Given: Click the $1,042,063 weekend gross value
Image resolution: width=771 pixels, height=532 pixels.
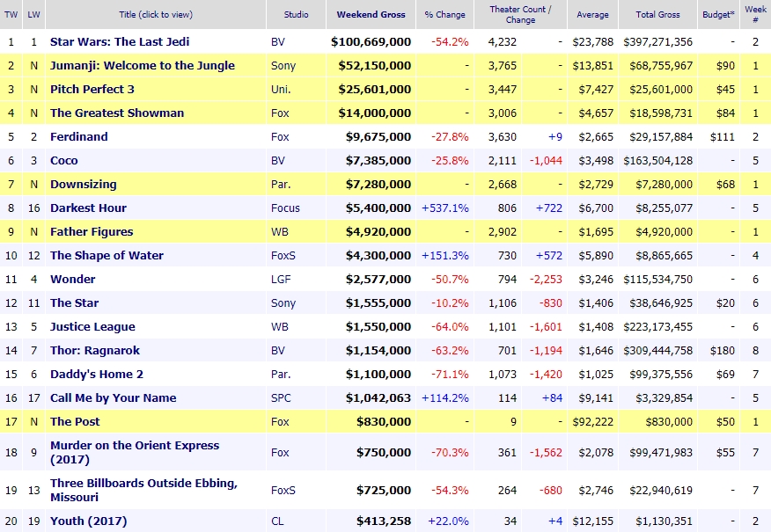Looking at the screenshot, I should [378, 397].
